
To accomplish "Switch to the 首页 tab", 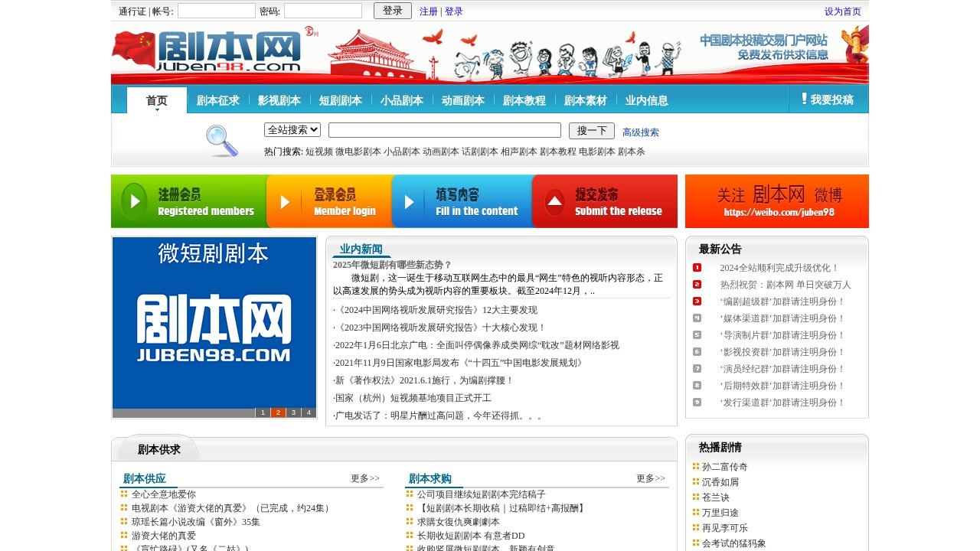I will 155,99.
